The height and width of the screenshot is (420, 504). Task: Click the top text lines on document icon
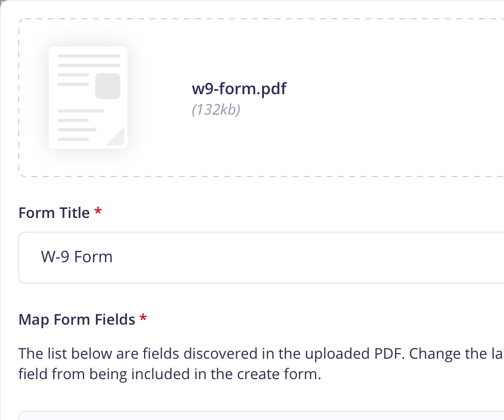pyautogui.click(x=89, y=60)
